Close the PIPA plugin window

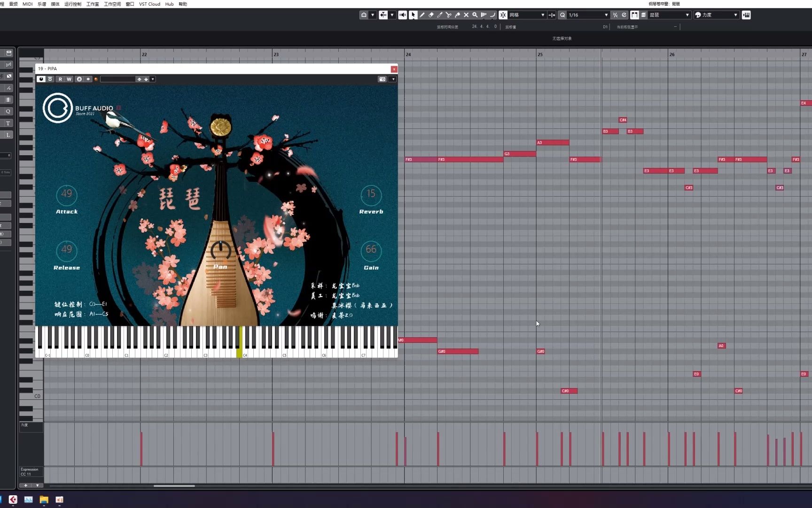coord(394,69)
